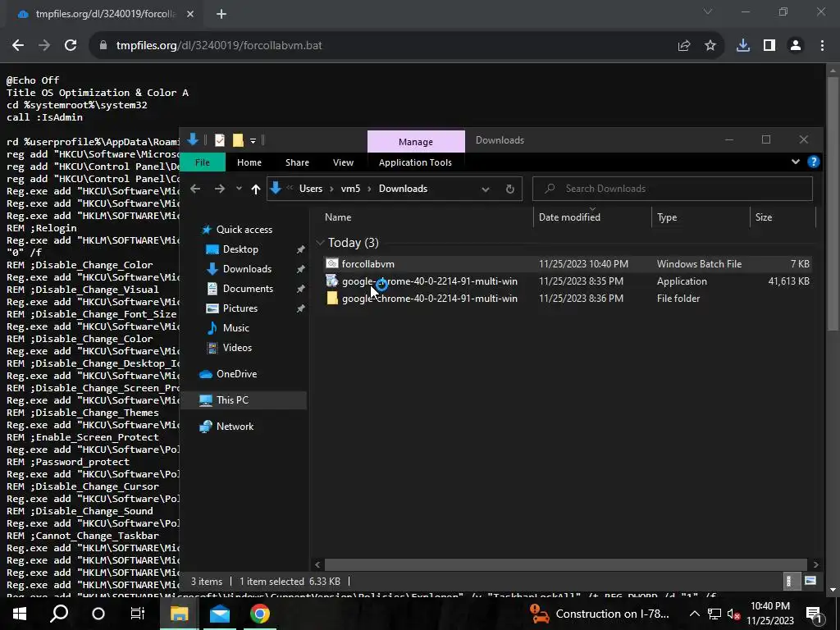Share this page from the address bar
This screenshot has width=840, height=630.
[x=684, y=46]
